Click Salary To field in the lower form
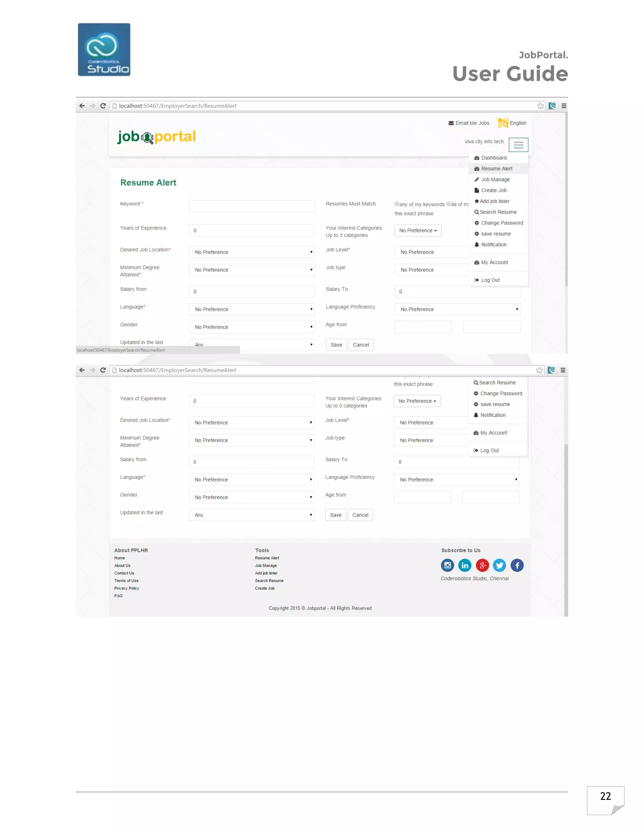 pos(457,462)
